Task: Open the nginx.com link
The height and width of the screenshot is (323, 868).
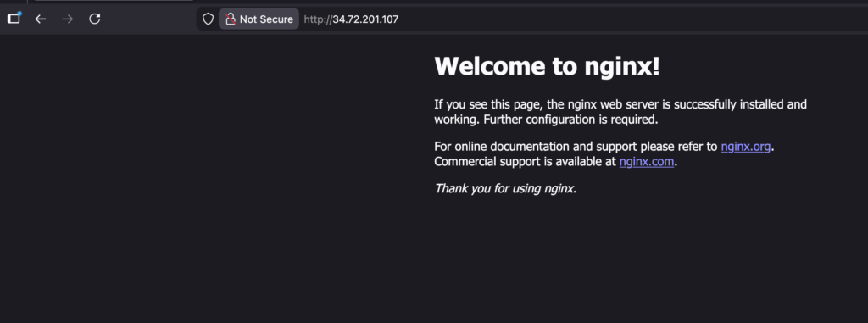Action: 647,162
